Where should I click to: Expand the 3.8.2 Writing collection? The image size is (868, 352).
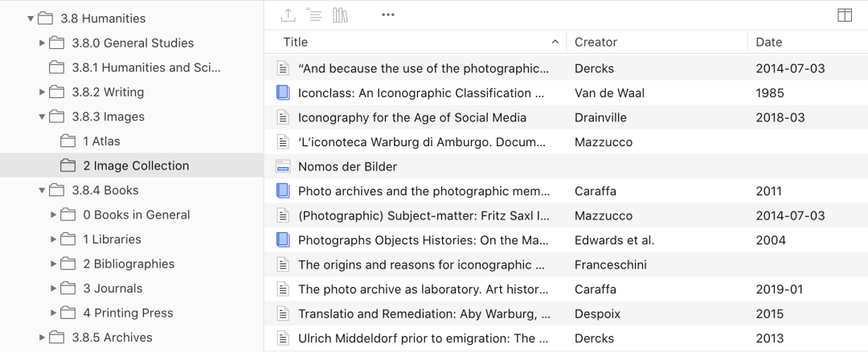coord(43,92)
